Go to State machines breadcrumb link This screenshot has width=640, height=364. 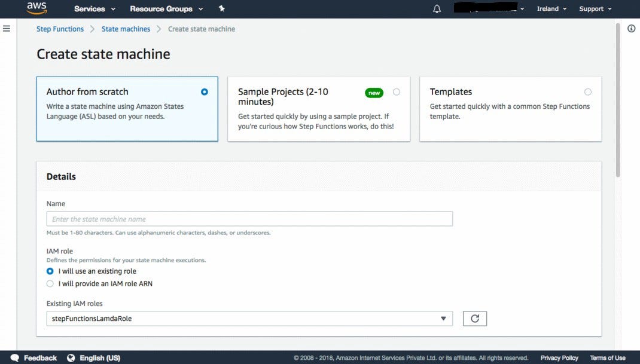[126, 29]
